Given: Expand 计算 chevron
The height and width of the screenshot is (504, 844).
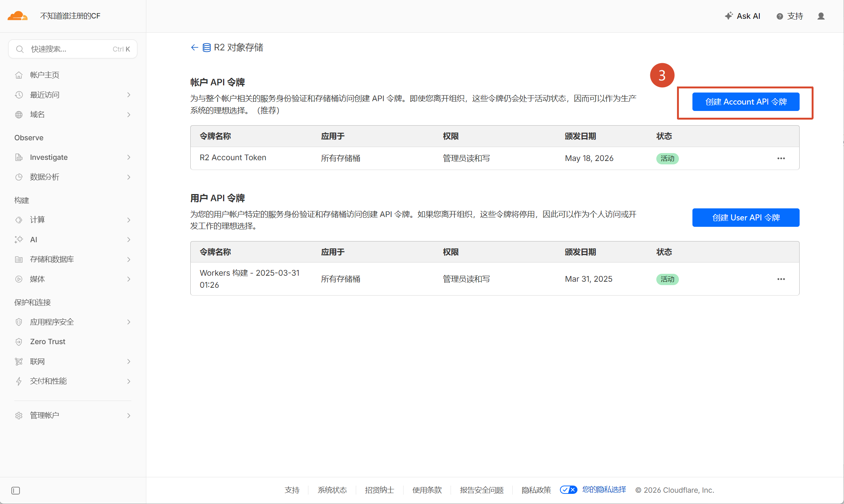Looking at the screenshot, I should (x=129, y=220).
